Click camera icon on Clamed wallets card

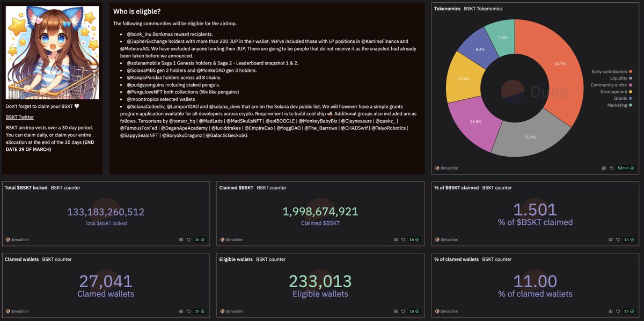[181, 311]
